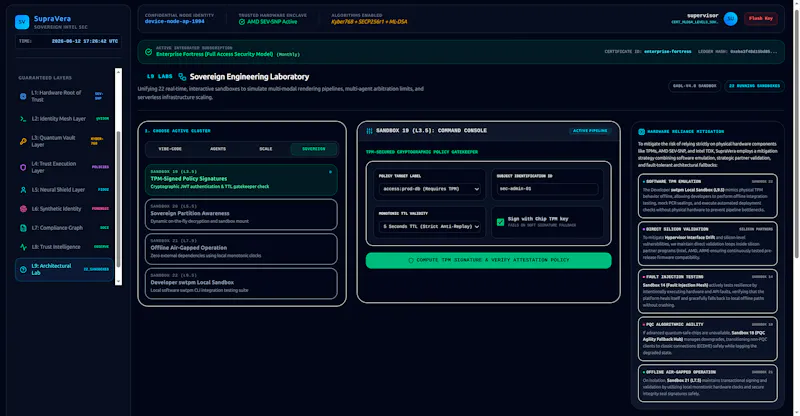Click the Sovereign Engineering Laboratory heading icon
The height and width of the screenshot is (416, 800).
coord(182,77)
